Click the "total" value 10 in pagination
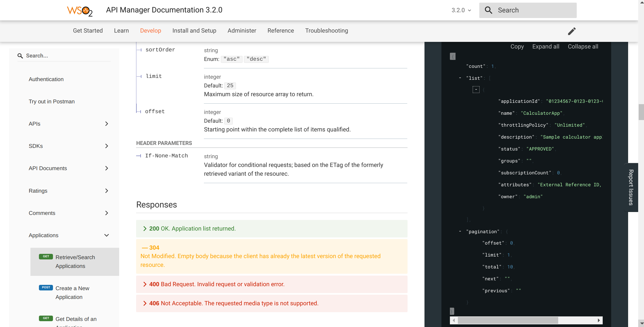 [510, 267]
